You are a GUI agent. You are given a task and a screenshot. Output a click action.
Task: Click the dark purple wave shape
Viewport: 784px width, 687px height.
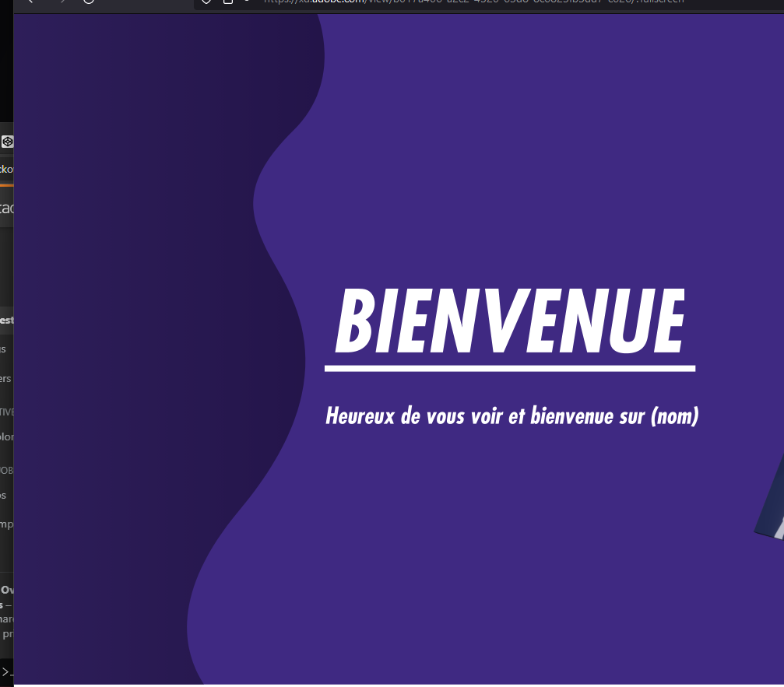(x=150, y=350)
